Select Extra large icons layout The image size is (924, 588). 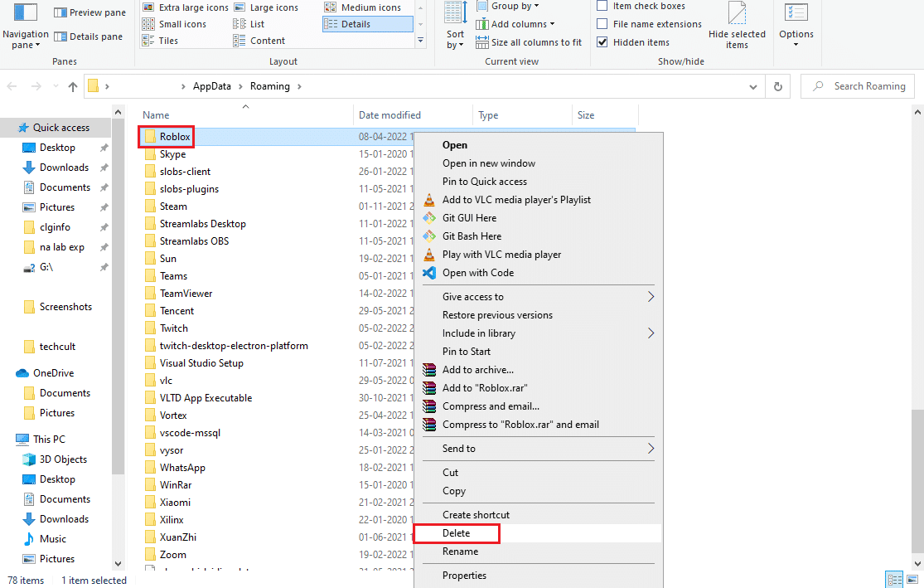(185, 7)
